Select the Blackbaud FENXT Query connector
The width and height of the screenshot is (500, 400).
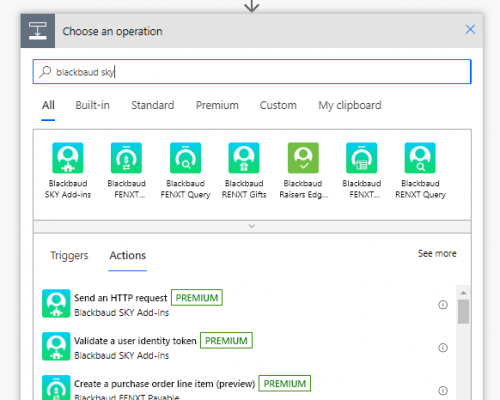185,158
